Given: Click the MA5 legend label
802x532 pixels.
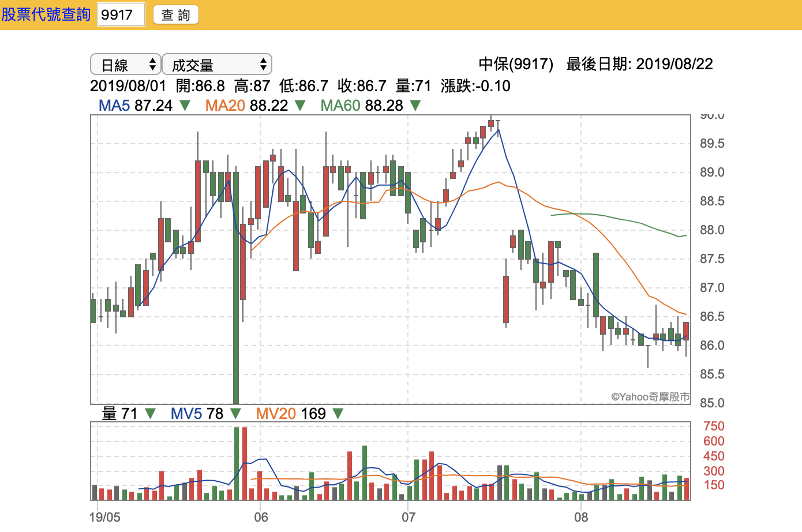Looking at the screenshot, I should pos(114,106).
